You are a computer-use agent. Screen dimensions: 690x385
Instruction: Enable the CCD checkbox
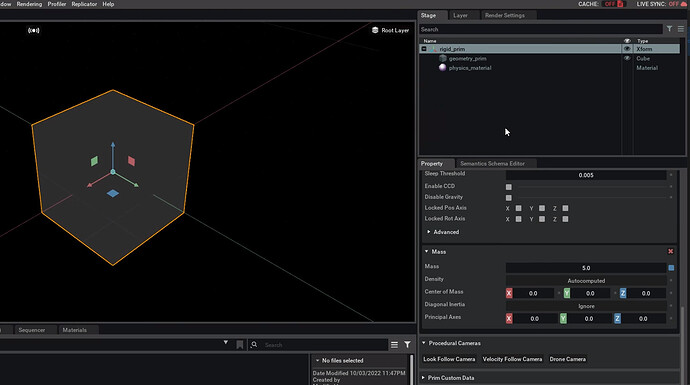(509, 187)
